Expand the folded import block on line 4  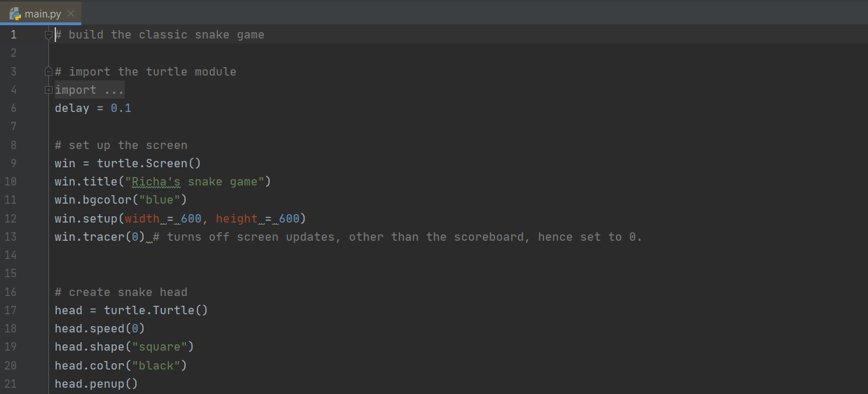(x=48, y=90)
